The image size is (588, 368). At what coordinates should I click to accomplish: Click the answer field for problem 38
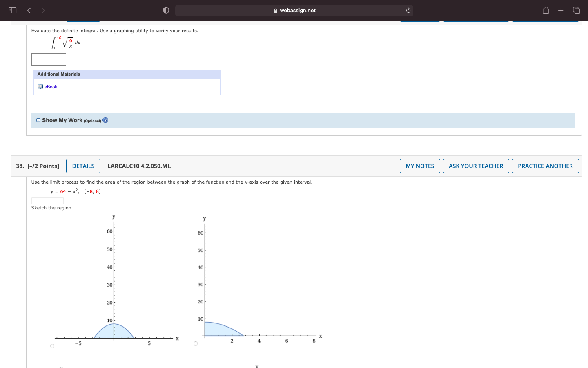[47, 200]
